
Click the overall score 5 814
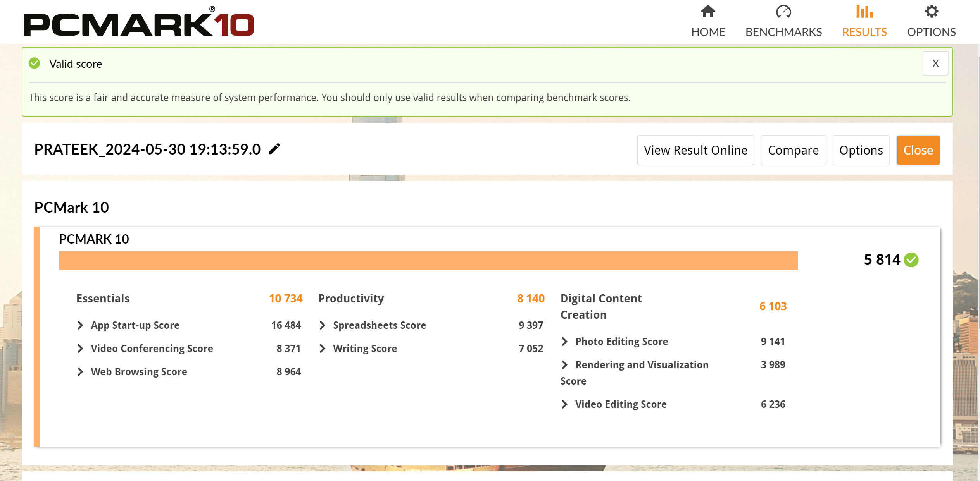(882, 259)
